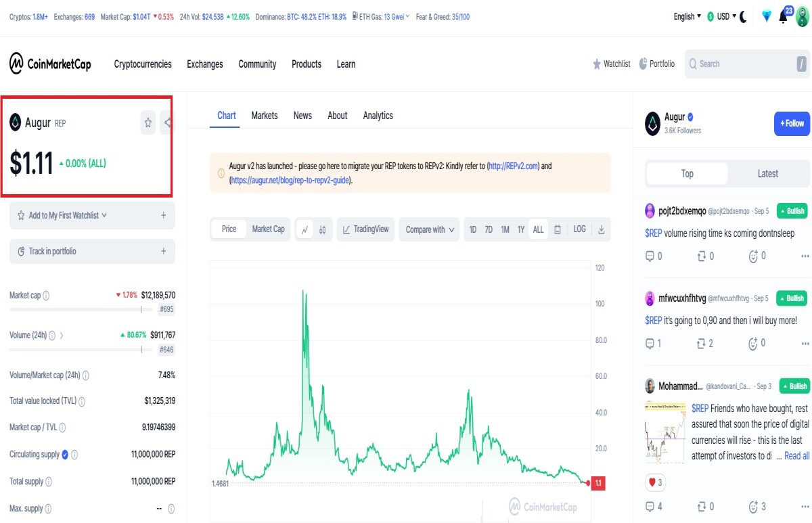Open TradingView chart button
The width and height of the screenshot is (812, 523).
[365, 229]
